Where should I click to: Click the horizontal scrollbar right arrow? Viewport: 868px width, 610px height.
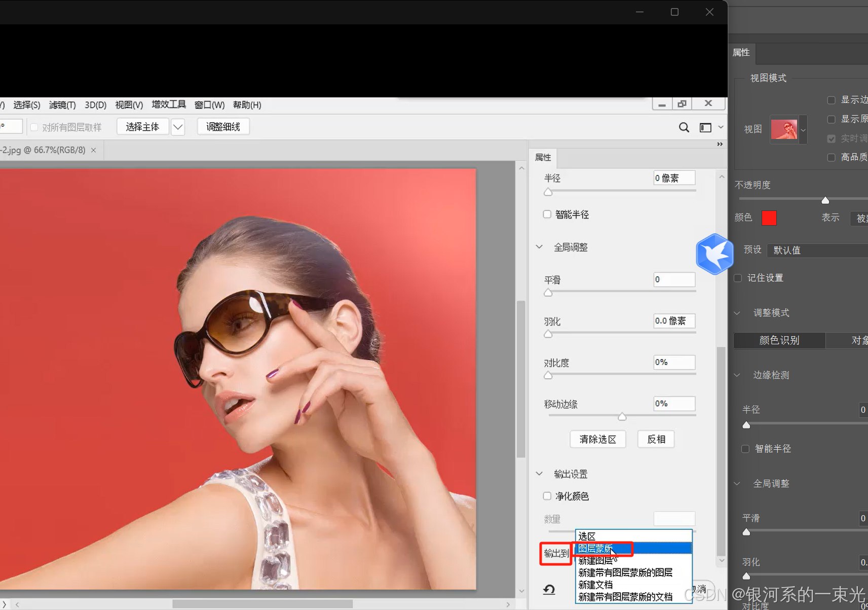coord(508,604)
